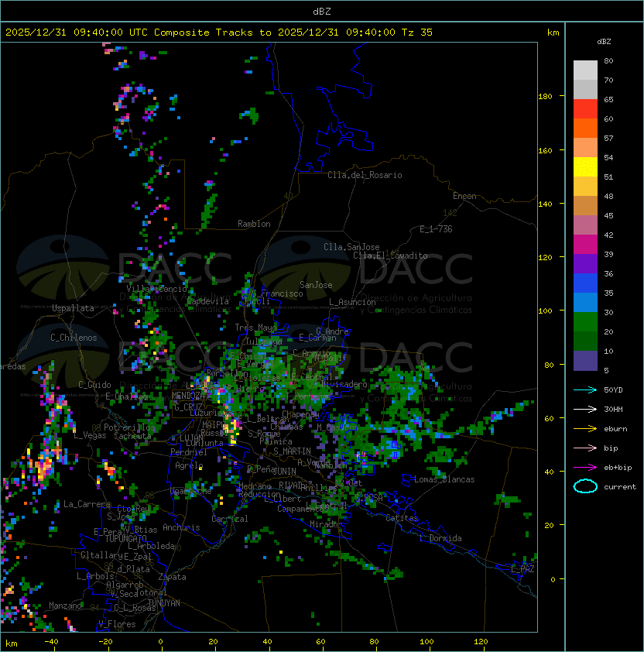Click the cyan 'current' ellipse symbol
Image resolution: width=644 pixels, height=652 pixels.
[585, 486]
